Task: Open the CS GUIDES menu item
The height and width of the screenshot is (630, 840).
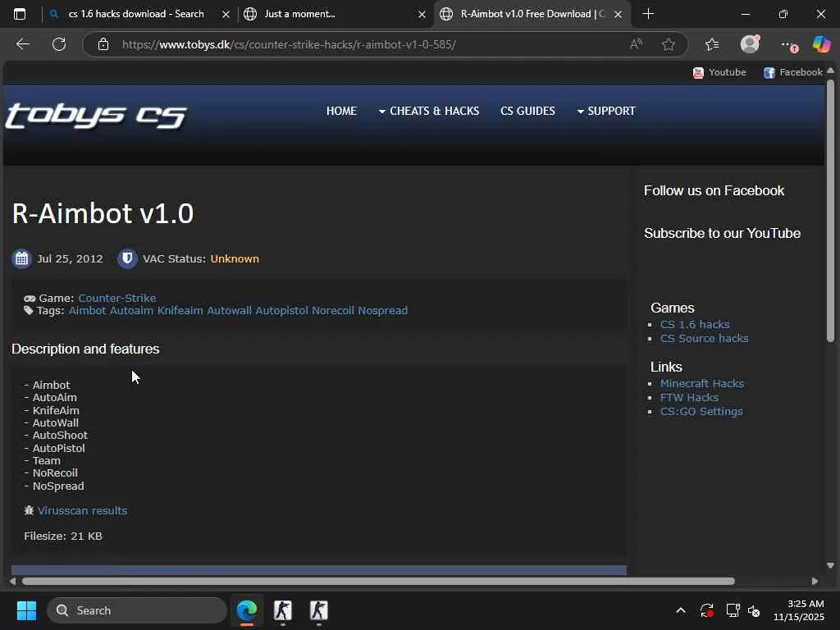Action: pos(527,111)
